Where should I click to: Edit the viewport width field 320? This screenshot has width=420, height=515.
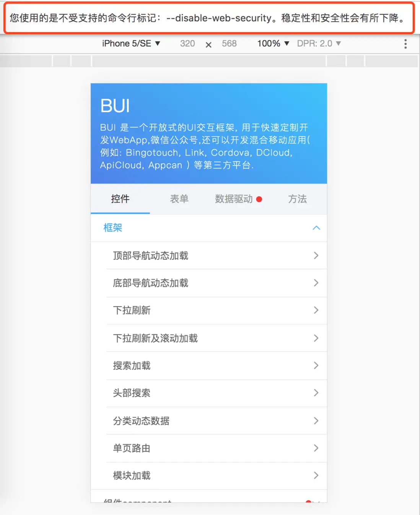[x=187, y=44]
